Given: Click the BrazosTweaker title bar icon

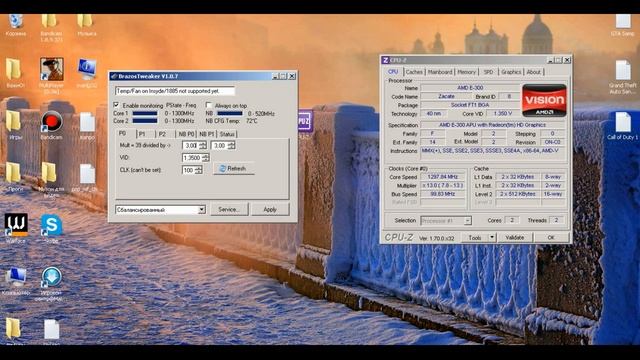Looking at the screenshot, I should point(114,76).
